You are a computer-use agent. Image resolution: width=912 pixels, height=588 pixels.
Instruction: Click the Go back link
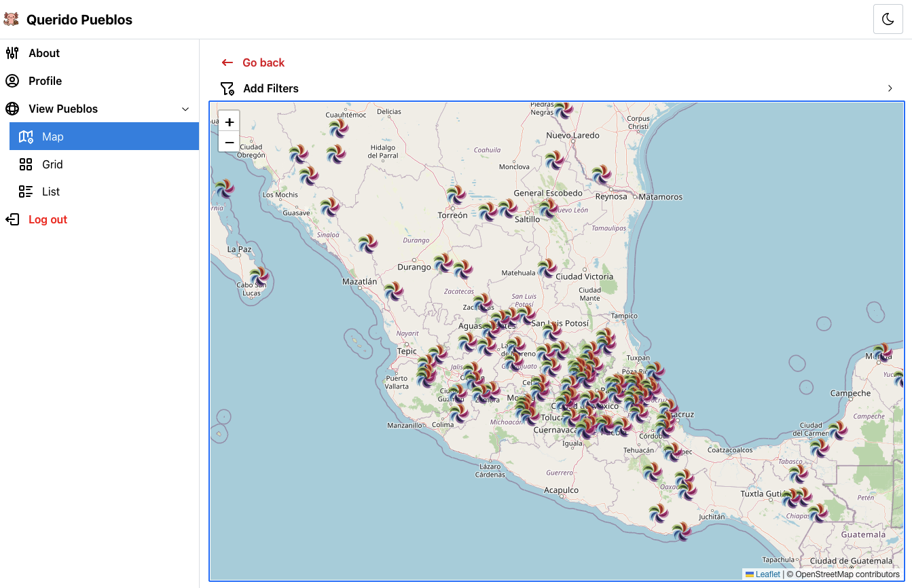coord(263,62)
